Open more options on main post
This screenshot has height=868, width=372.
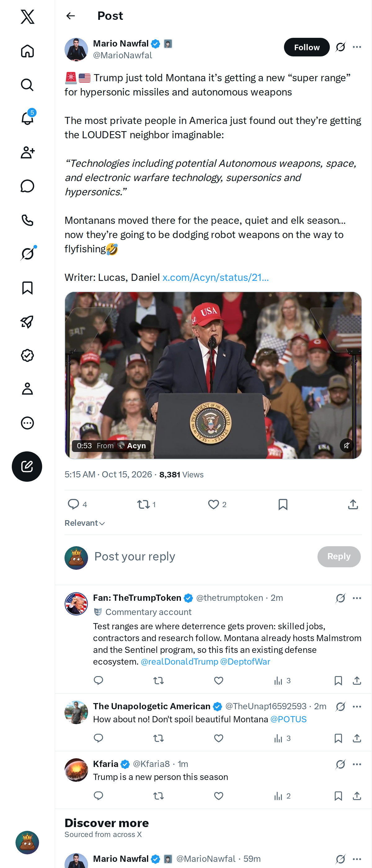pyautogui.click(x=357, y=47)
